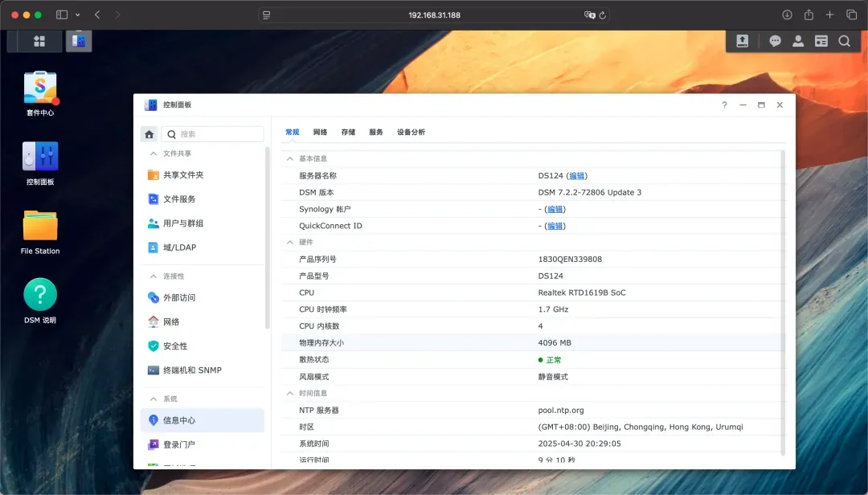The image size is (868, 495).
Task: Click the translate icon in address bar
Action: coord(590,15)
